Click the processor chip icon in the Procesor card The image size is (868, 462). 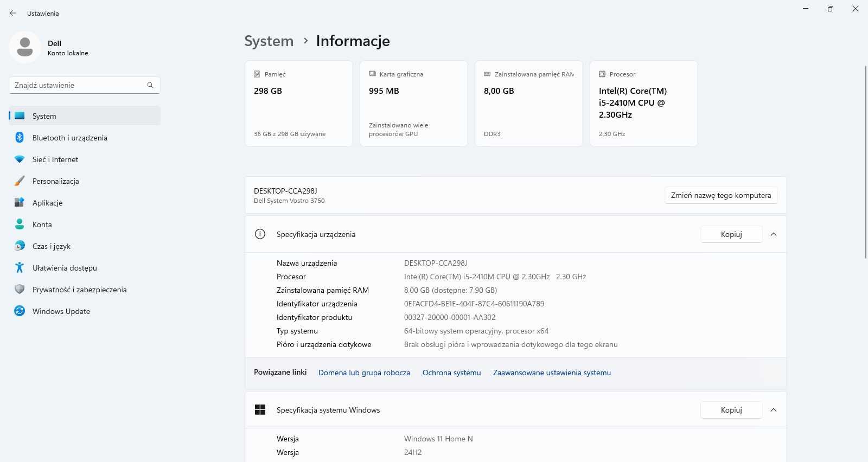click(602, 74)
